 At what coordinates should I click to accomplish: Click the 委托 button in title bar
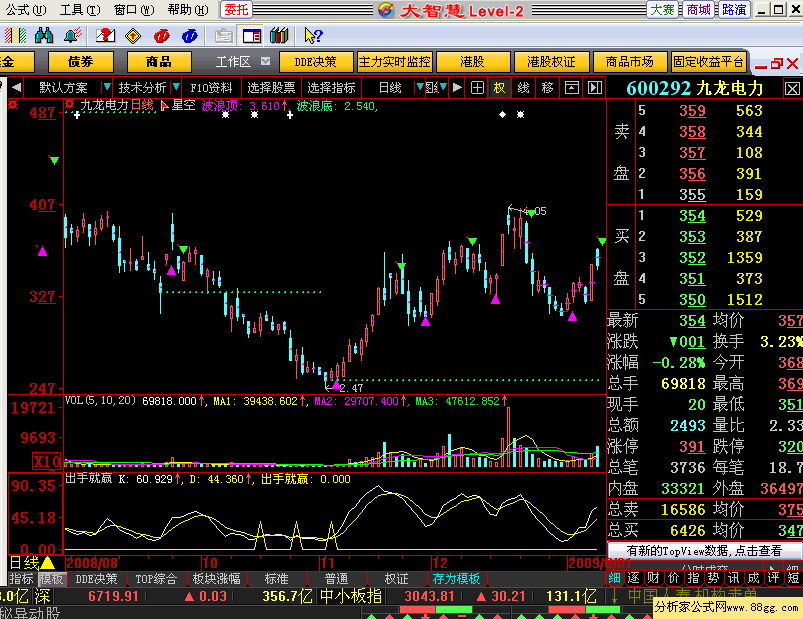pos(236,10)
